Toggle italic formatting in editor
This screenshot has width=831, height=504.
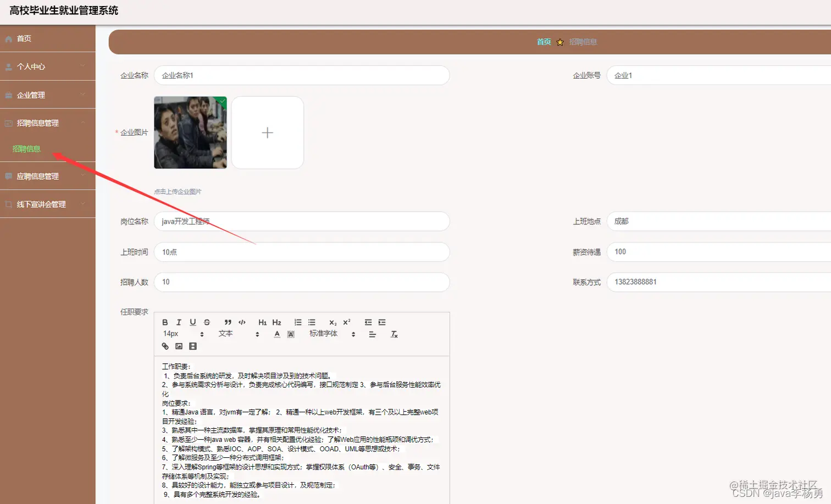pos(179,323)
